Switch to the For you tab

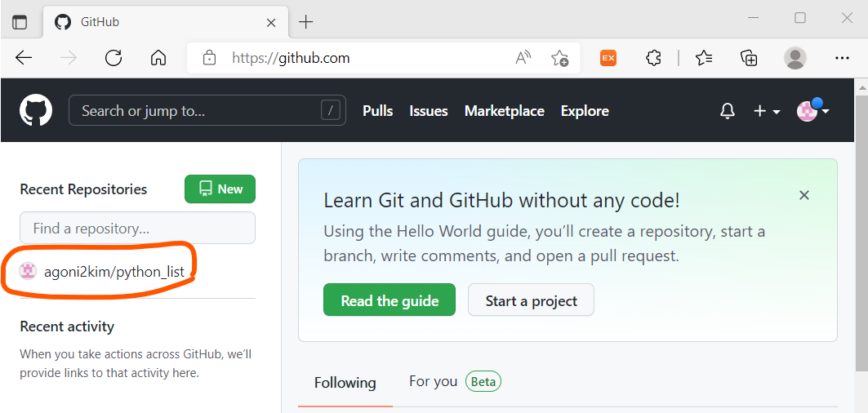tap(455, 381)
